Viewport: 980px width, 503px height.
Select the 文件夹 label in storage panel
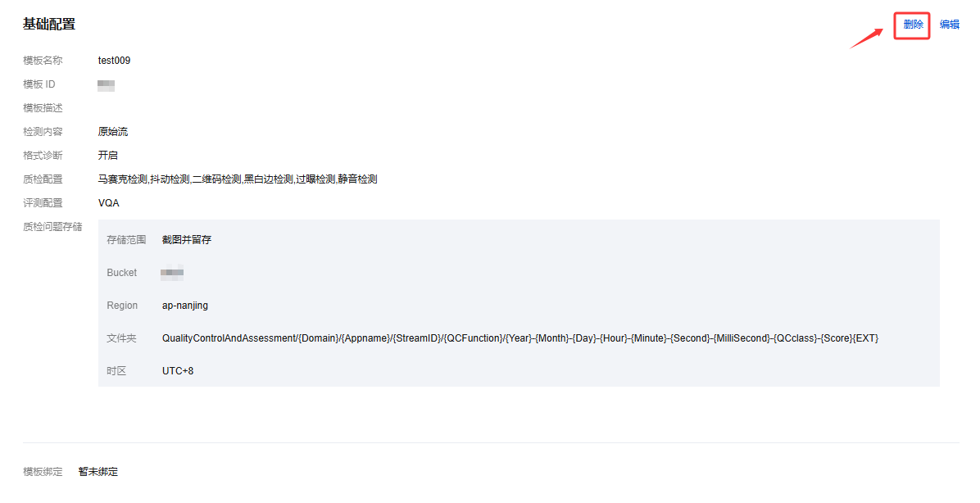[121, 338]
